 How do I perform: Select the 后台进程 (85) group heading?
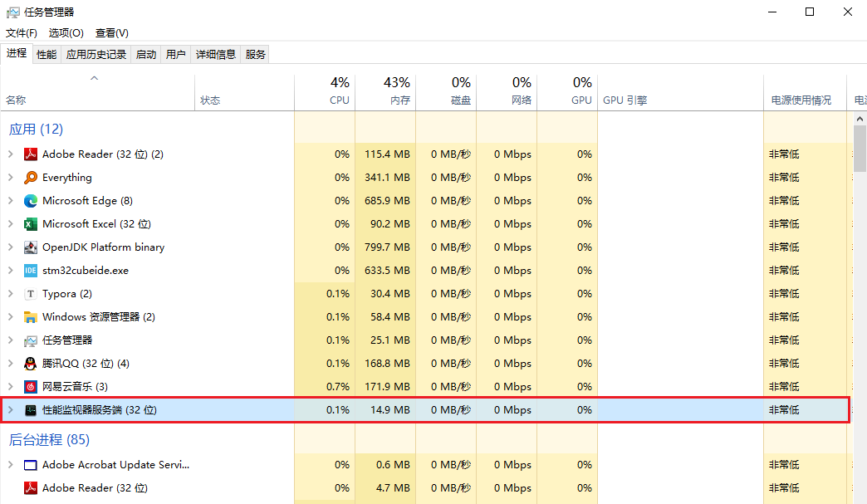49,440
